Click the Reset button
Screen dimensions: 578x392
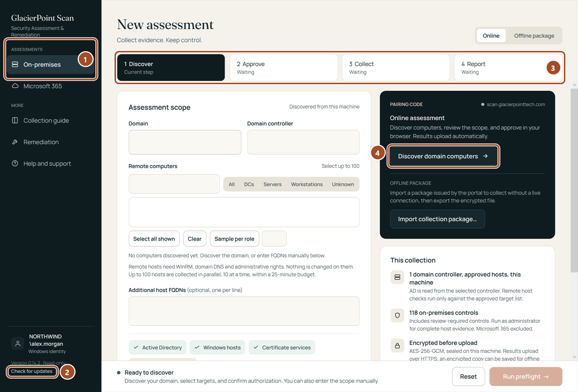(468, 376)
